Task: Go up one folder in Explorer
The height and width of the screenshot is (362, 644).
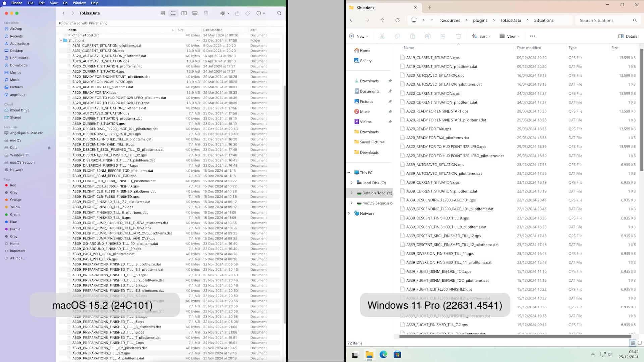Action: (382, 20)
